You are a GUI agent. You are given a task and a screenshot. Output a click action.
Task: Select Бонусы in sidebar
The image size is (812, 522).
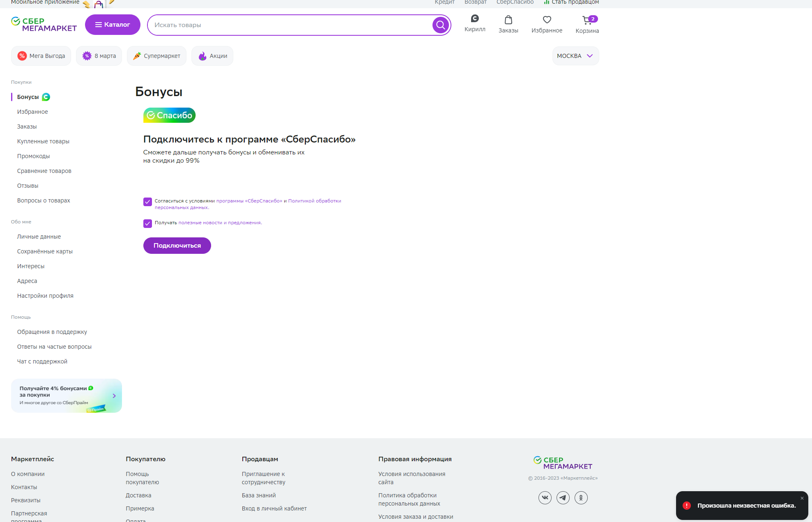click(x=28, y=97)
